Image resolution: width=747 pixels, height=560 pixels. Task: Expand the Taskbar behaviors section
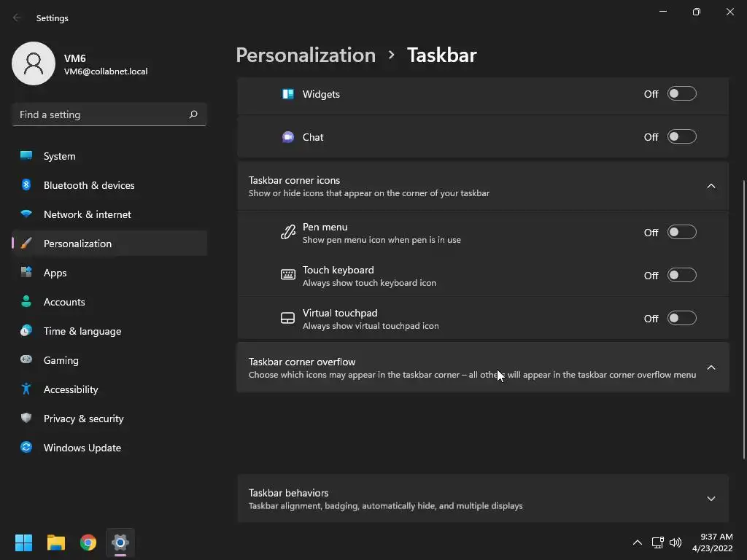click(x=711, y=499)
